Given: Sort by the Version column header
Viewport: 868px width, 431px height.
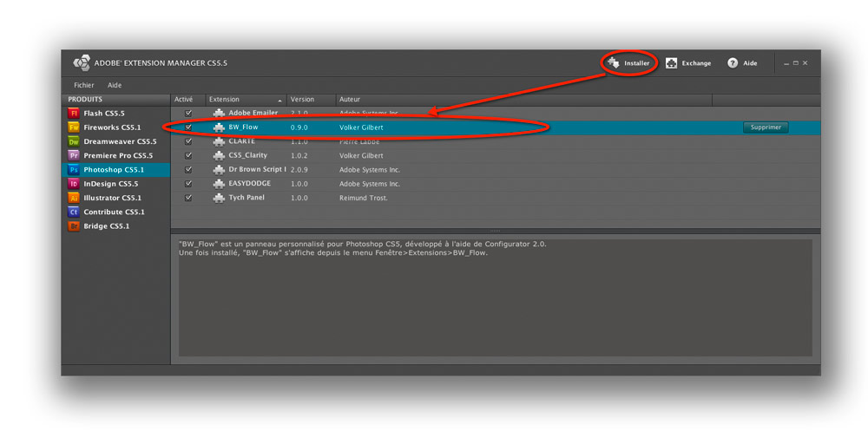Looking at the screenshot, I should (x=311, y=100).
